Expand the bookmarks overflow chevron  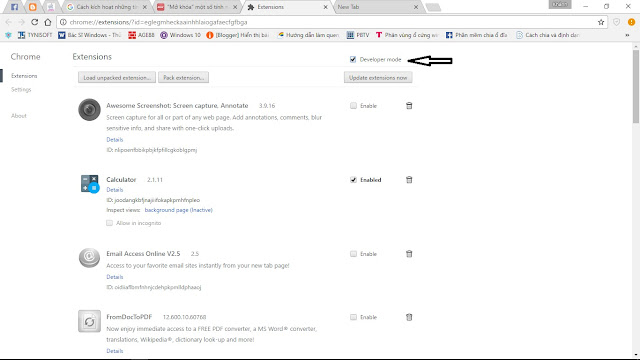(x=627, y=35)
